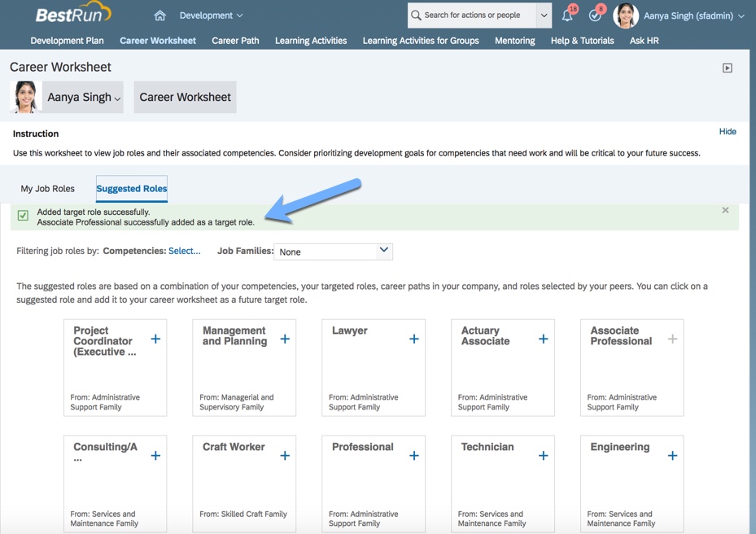Click the home icon in header
The height and width of the screenshot is (534, 756).
(x=160, y=15)
